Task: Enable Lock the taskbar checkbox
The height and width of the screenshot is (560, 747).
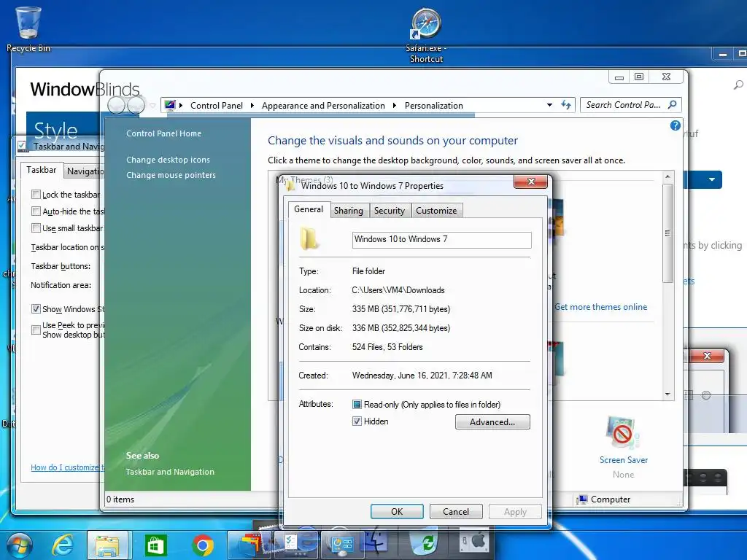Action: pyautogui.click(x=36, y=194)
